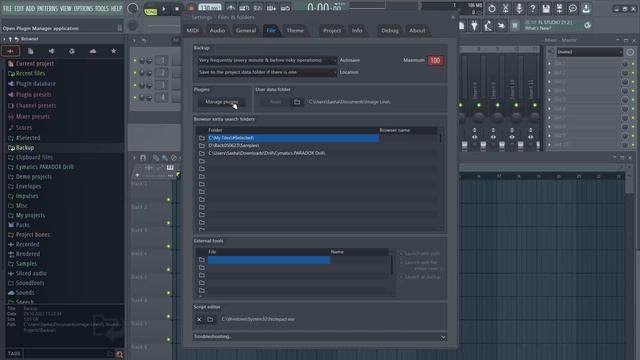Click the plugin plug icon in toolbar
This screenshot has width=640, height=360.
[474, 26]
